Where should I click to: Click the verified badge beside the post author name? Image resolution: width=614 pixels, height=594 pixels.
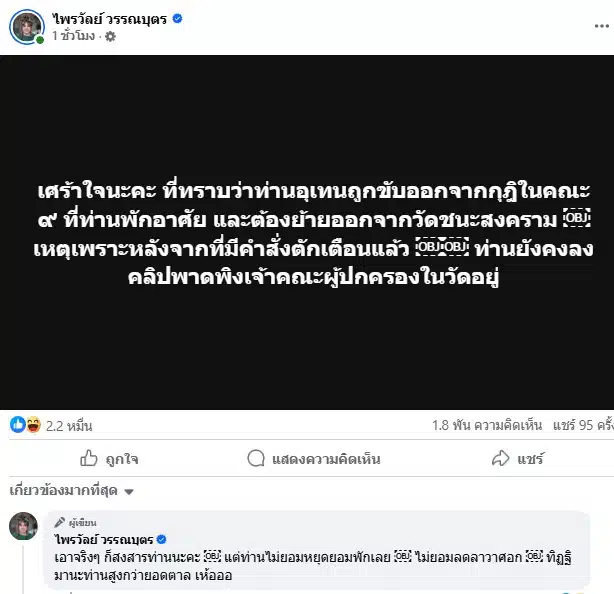click(x=177, y=18)
